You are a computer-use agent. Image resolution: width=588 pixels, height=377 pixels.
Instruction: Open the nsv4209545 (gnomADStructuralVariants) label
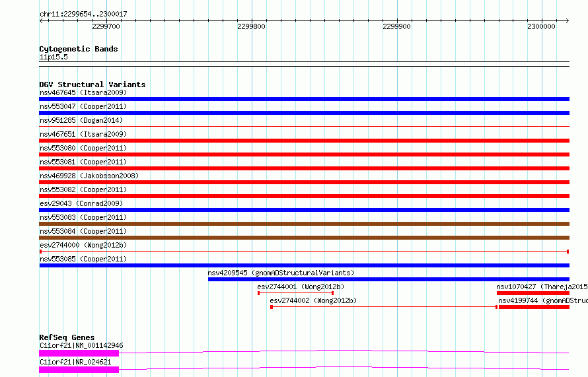point(281,273)
